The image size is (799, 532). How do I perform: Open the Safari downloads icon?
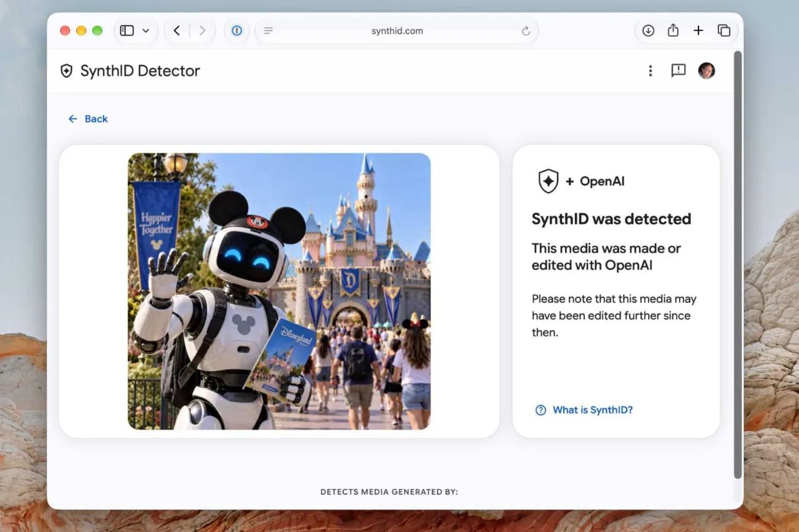point(648,31)
